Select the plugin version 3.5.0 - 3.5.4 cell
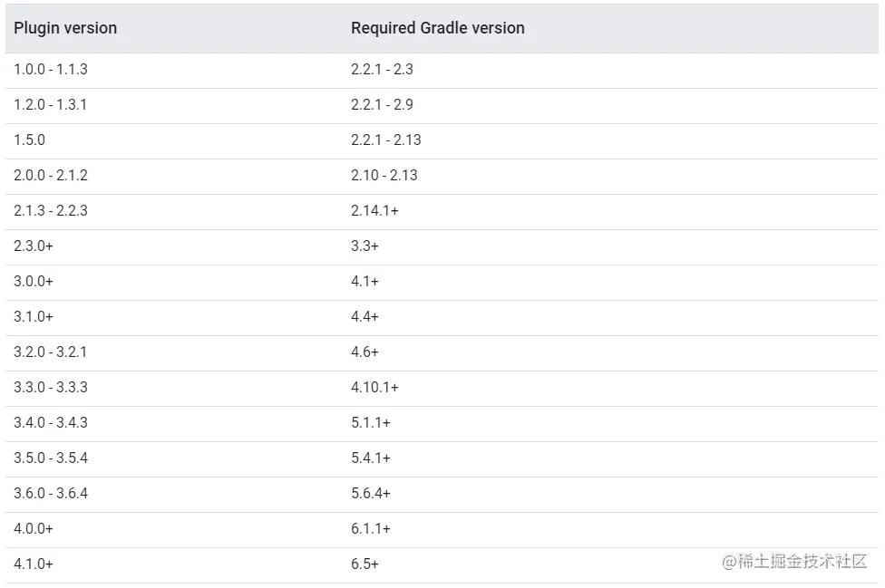 click(x=51, y=458)
